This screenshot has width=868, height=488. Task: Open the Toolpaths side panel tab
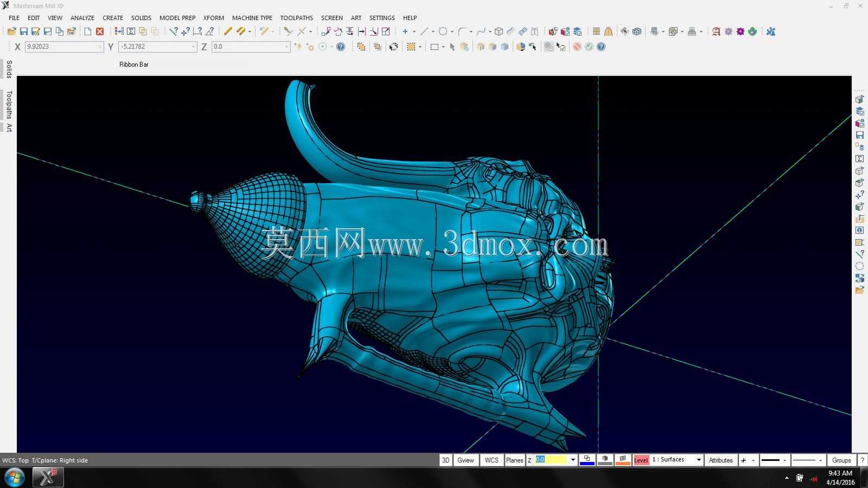(x=9, y=104)
